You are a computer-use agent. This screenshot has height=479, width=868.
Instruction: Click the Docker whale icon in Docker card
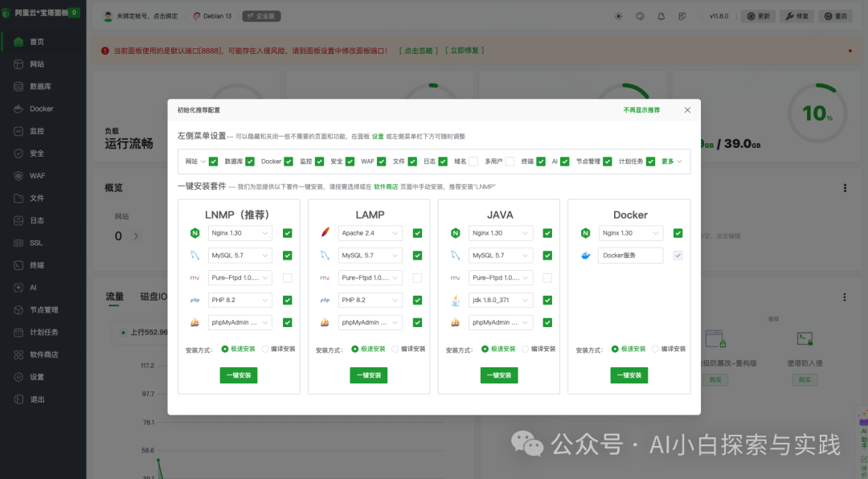coord(586,256)
